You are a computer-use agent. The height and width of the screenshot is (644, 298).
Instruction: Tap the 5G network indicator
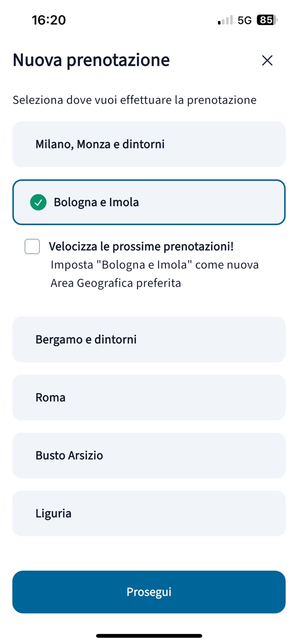point(244,20)
